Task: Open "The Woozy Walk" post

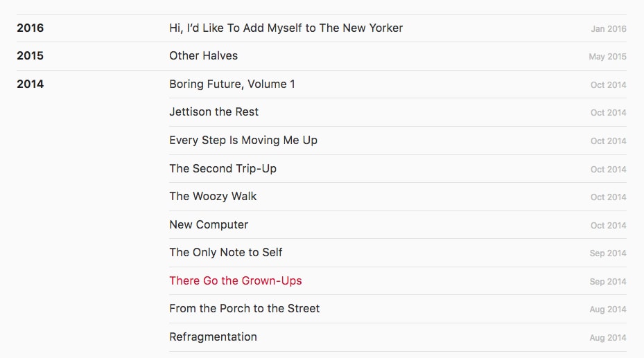Action: [x=213, y=197]
